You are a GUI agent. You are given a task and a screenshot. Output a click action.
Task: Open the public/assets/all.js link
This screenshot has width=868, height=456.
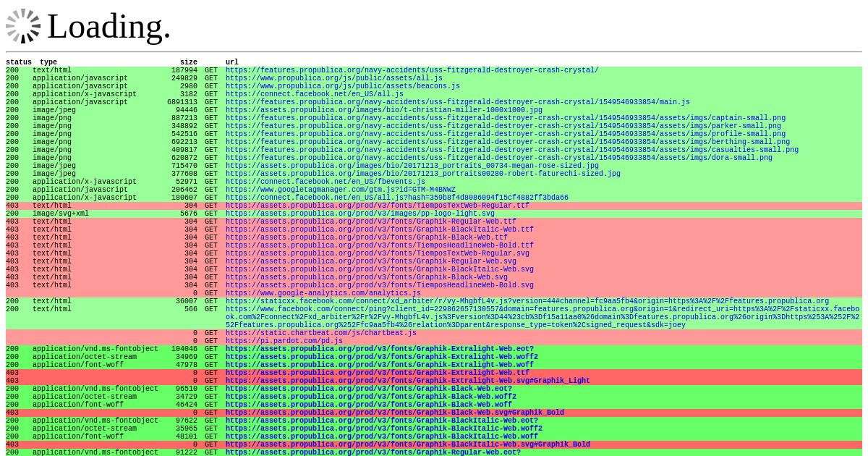pos(334,78)
